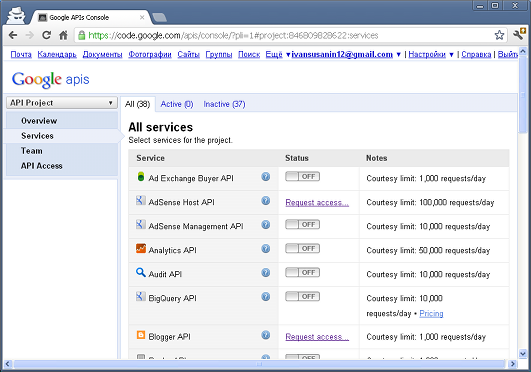Open the Документы link
Screen dimensions: 531x372
click(102, 54)
